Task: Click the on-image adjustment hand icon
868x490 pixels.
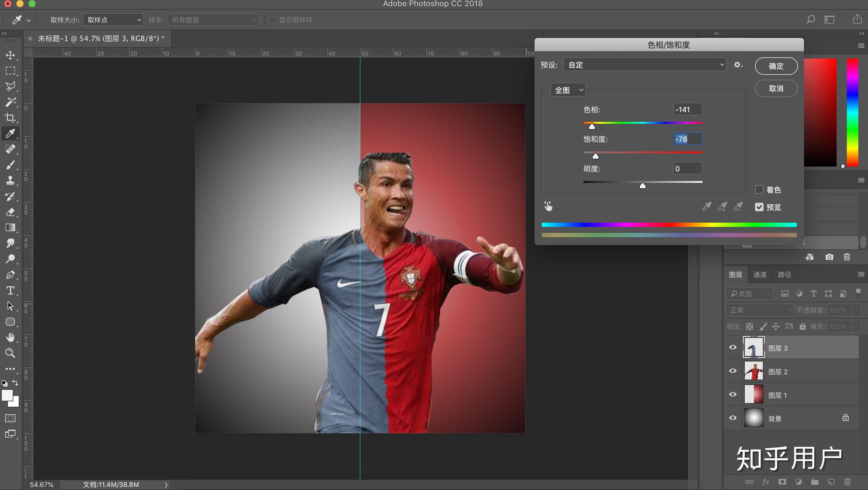Action: [548, 206]
